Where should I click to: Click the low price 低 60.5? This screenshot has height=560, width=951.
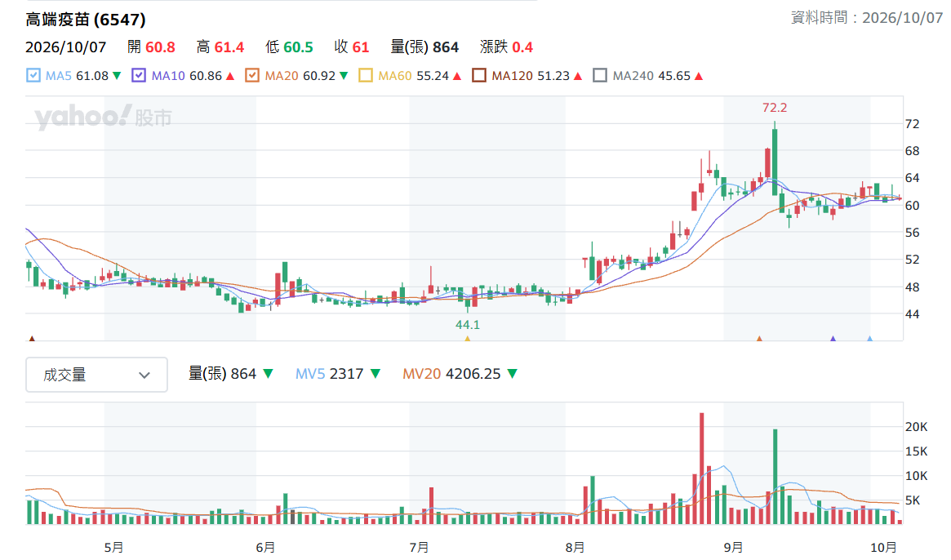coord(289,47)
